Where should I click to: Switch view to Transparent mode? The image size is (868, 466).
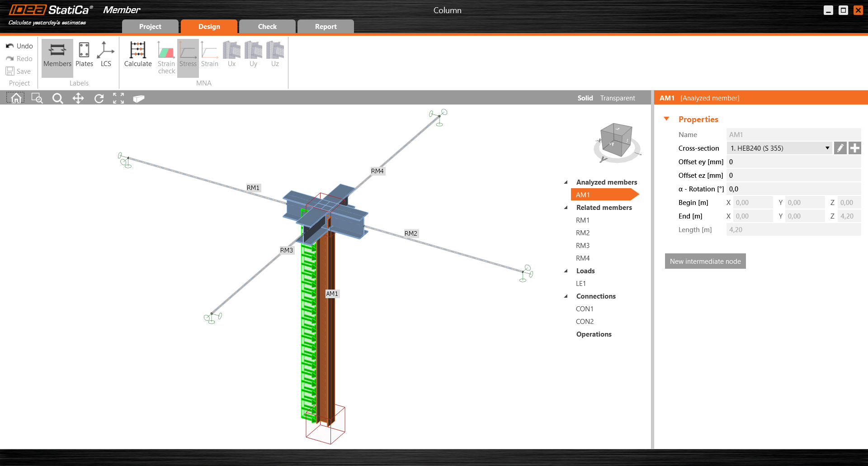618,98
